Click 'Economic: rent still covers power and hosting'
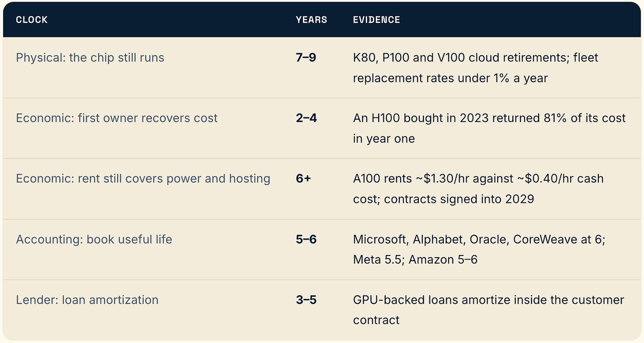This screenshot has width=644, height=343. 143,179
